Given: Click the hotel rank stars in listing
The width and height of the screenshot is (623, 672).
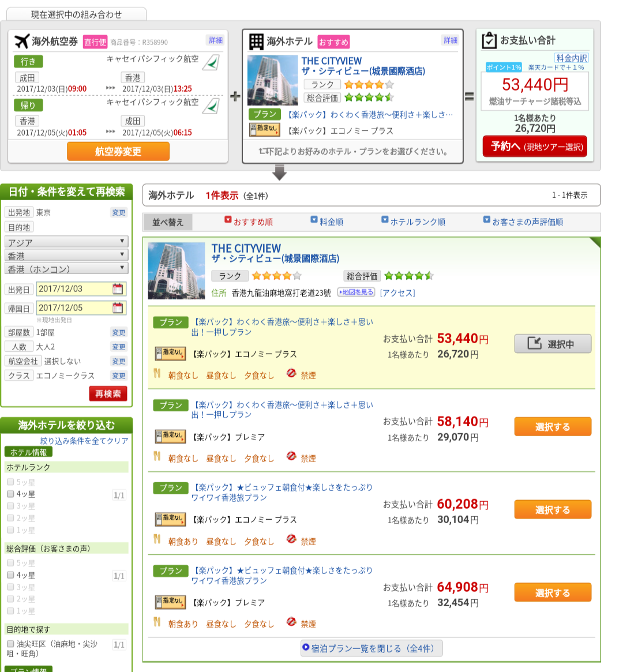Looking at the screenshot, I should pyautogui.click(x=277, y=276).
